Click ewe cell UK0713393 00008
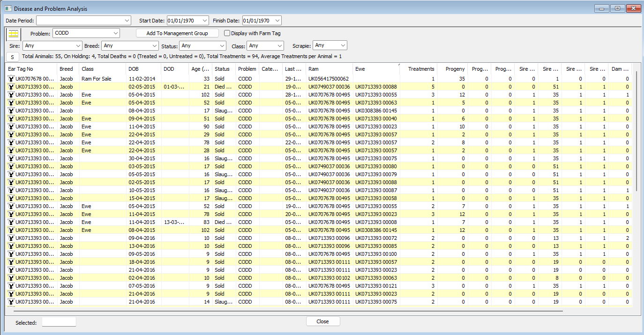 pos(376,222)
